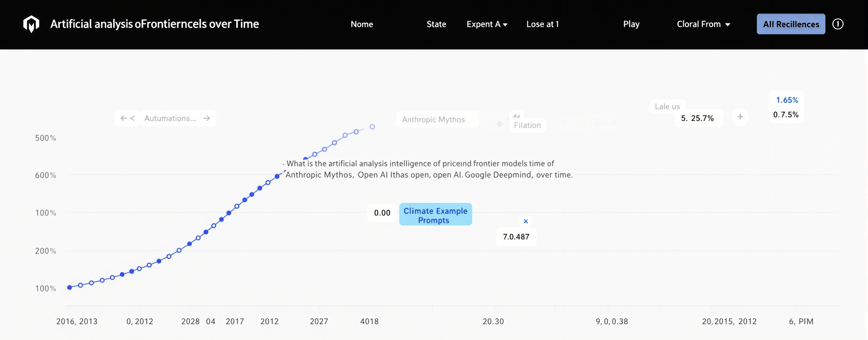Click the 7.0.487 tooltip value
The image size is (868, 340).
(x=516, y=237)
